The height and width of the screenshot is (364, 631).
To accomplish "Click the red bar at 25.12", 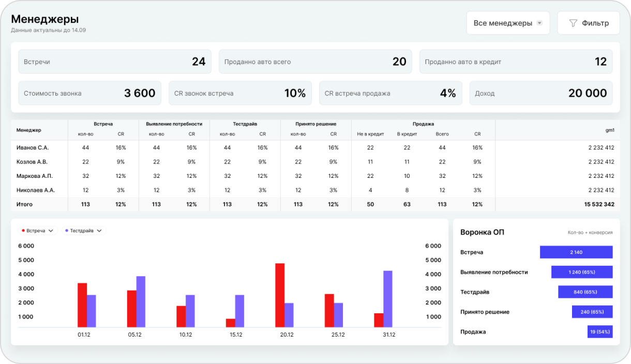I will 329,311.
